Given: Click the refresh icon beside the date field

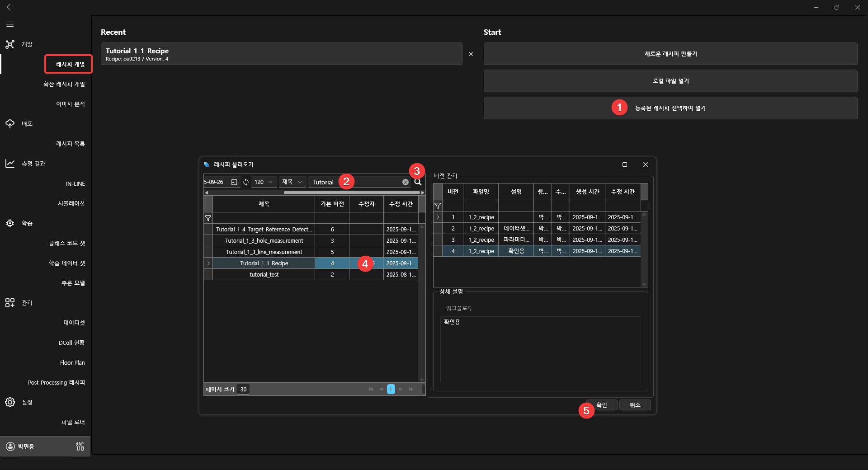Looking at the screenshot, I should click(x=246, y=182).
